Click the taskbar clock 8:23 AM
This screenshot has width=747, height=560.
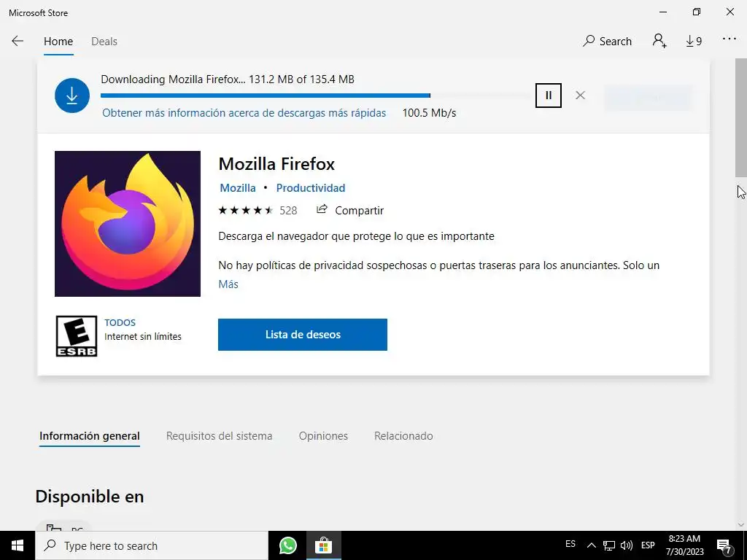pos(684,545)
